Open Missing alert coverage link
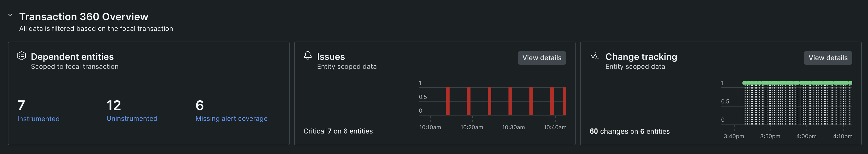Image resolution: width=868 pixels, height=154 pixels. pyautogui.click(x=231, y=118)
